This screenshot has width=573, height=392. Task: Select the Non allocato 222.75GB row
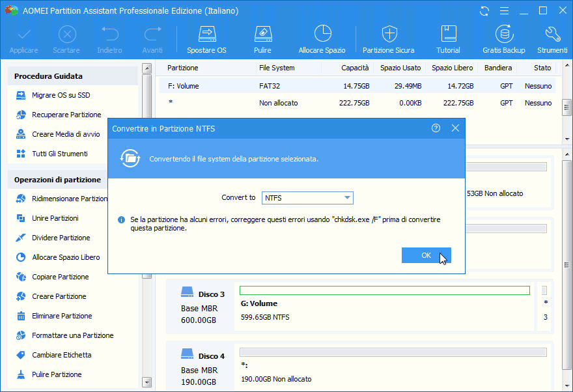(357, 103)
